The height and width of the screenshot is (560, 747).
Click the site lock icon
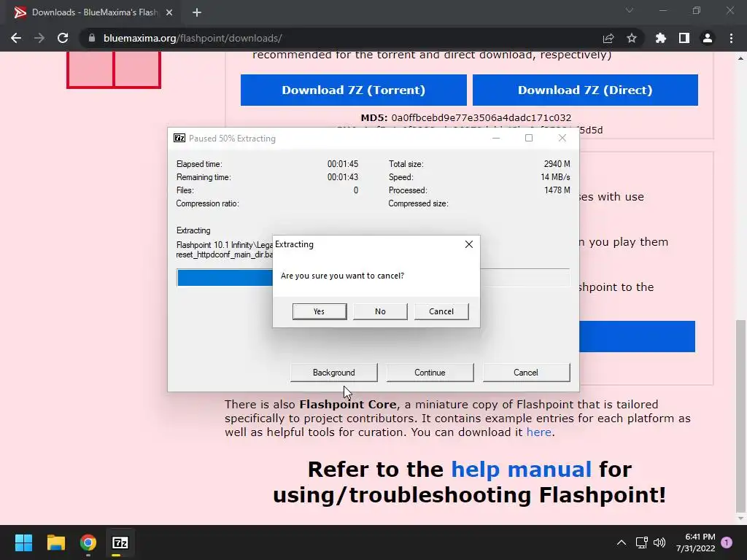click(x=92, y=38)
